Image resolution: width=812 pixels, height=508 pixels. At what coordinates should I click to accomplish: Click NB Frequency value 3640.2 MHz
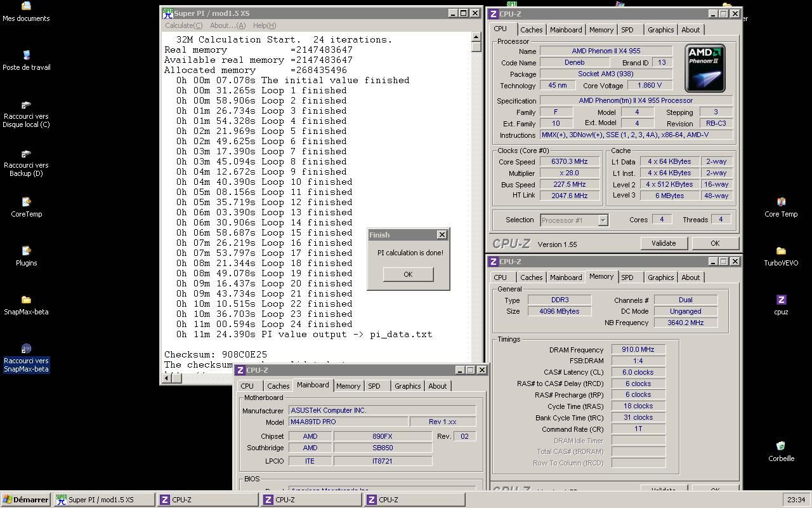click(x=685, y=323)
